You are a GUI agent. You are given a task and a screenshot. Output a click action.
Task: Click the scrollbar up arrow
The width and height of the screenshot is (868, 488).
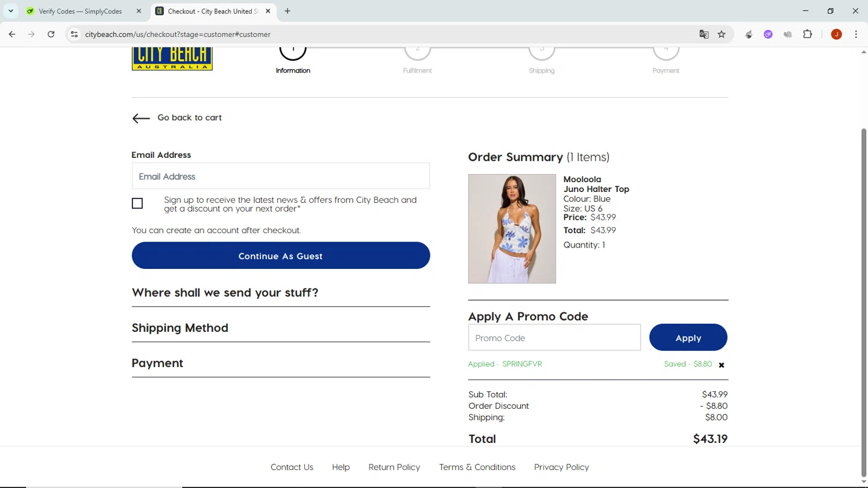pyautogui.click(x=863, y=52)
